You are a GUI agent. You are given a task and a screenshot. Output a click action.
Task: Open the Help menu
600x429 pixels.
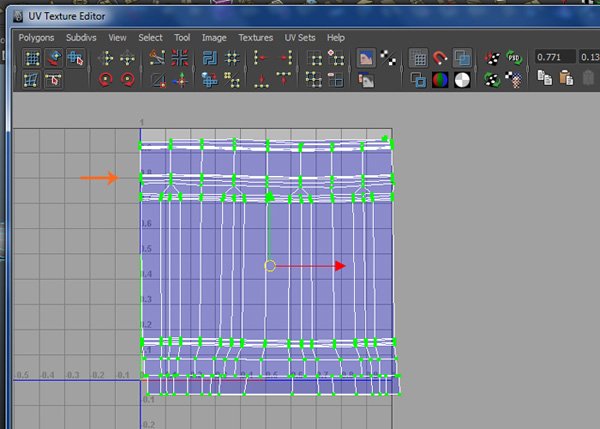tap(336, 38)
